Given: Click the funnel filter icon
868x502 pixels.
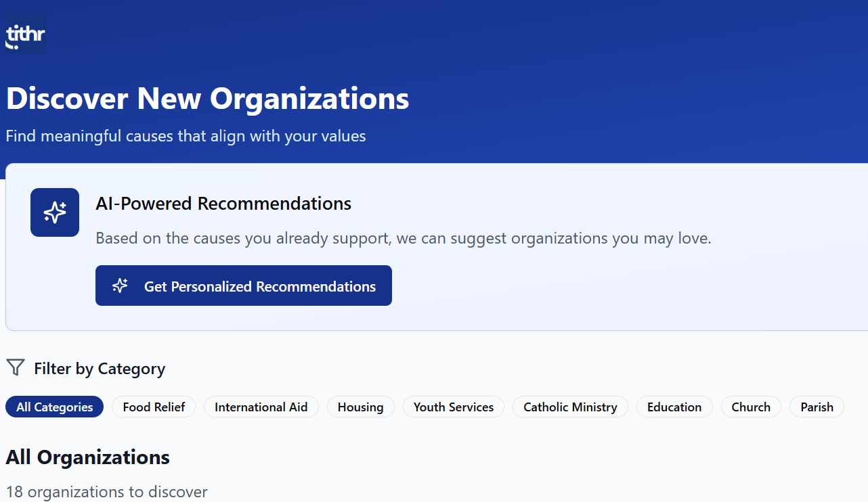Looking at the screenshot, I should (16, 368).
